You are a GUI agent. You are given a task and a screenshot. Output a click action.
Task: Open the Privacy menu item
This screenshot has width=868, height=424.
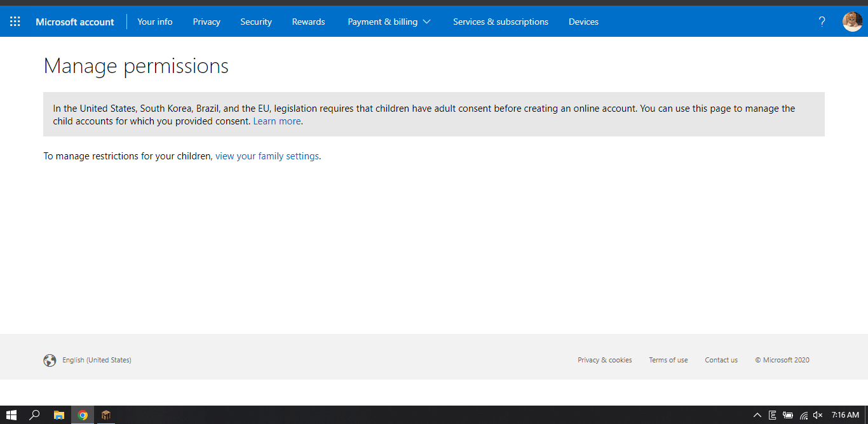[207, 22]
